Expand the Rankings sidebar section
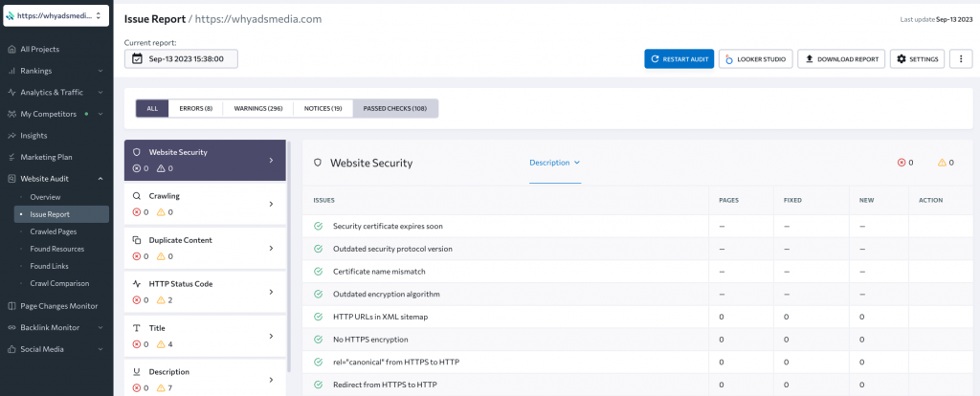980x396 pixels. (100, 71)
